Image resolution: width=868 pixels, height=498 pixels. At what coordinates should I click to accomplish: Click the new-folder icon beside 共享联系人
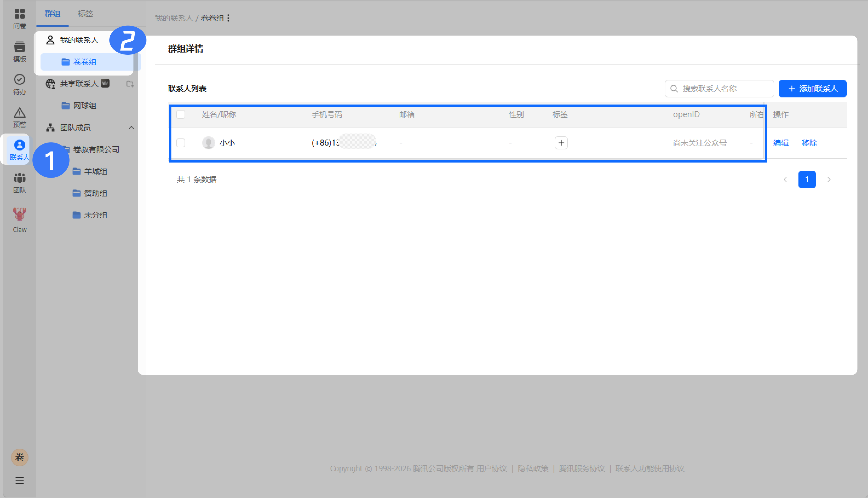pyautogui.click(x=130, y=84)
